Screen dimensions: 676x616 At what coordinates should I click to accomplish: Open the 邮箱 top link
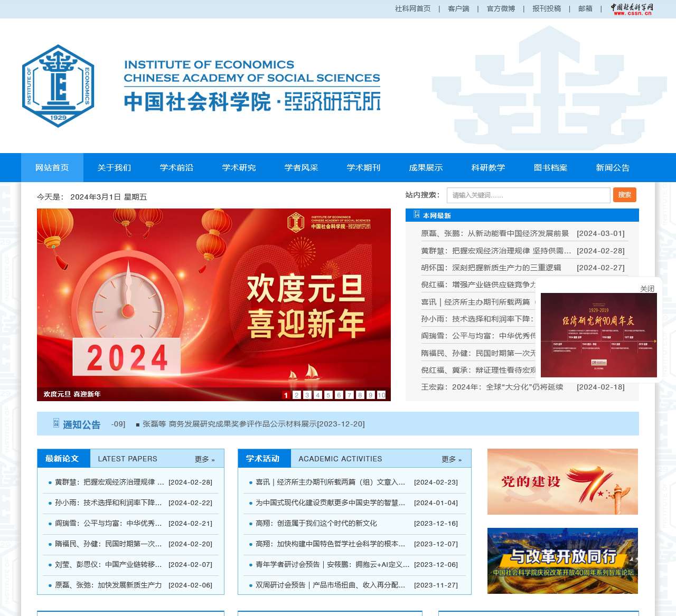585,8
